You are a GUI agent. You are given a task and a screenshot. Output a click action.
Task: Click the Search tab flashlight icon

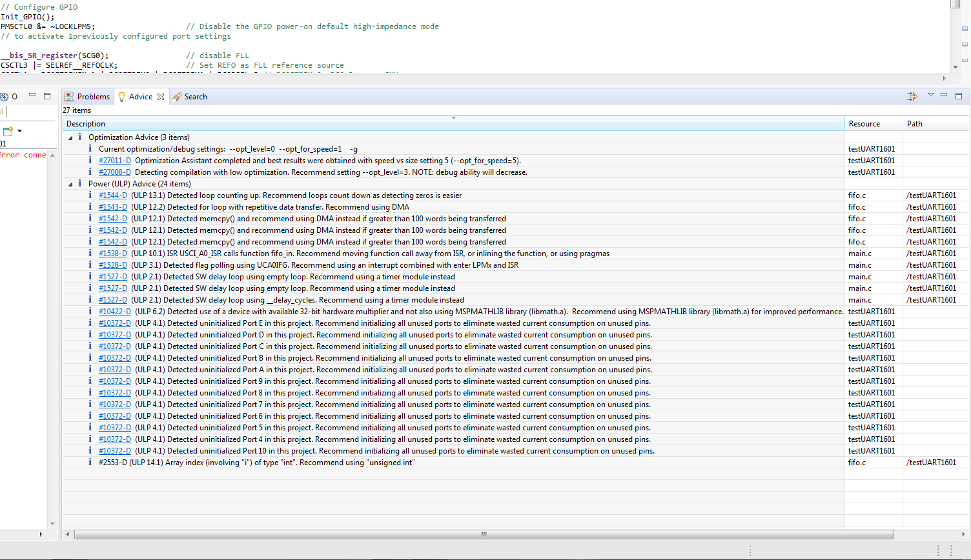177,97
